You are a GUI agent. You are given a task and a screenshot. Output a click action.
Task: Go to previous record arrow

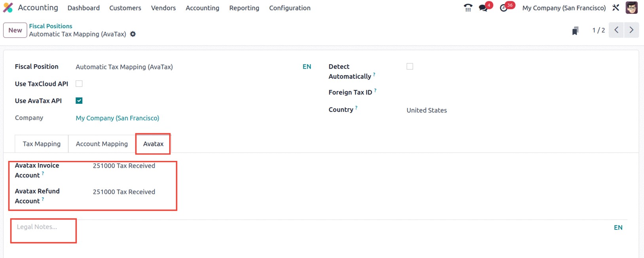tap(616, 30)
